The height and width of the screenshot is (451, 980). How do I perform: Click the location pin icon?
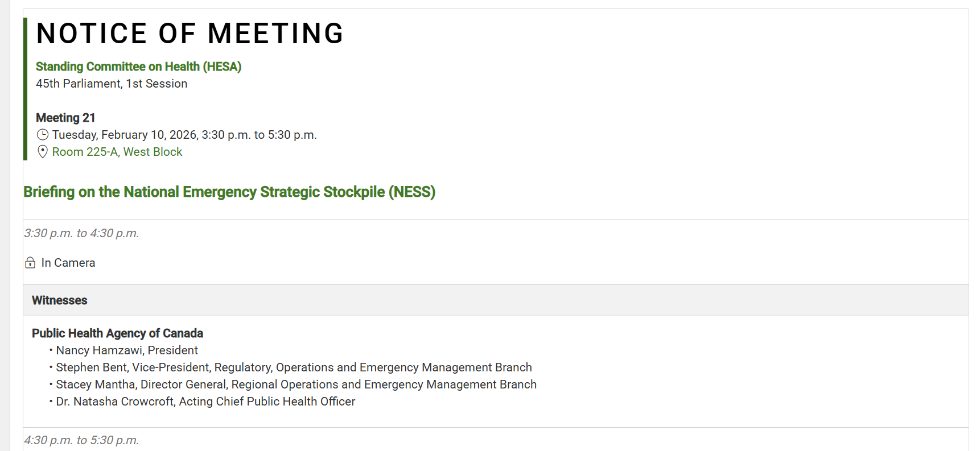pyautogui.click(x=43, y=152)
